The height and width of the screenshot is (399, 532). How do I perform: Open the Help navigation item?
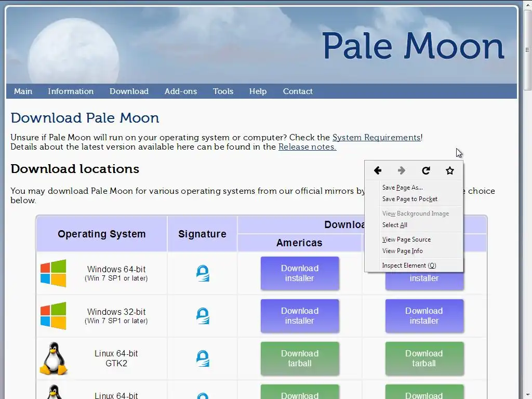pyautogui.click(x=258, y=91)
